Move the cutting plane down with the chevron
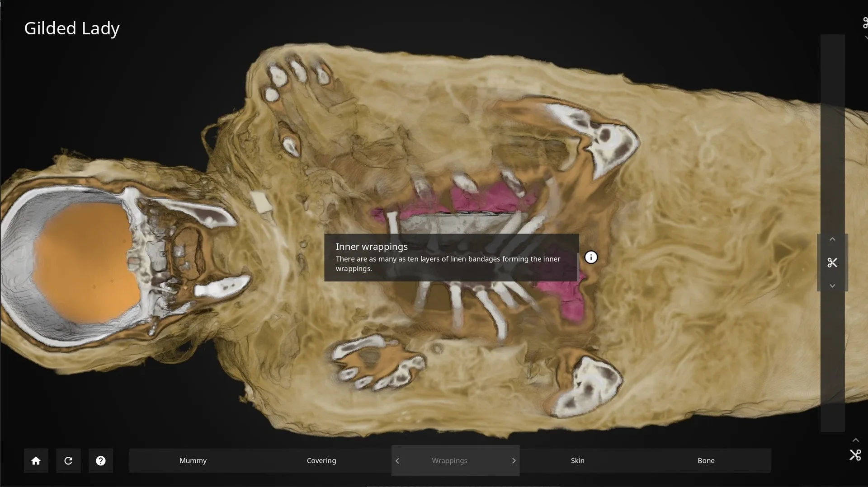868x487 pixels. pos(832,286)
